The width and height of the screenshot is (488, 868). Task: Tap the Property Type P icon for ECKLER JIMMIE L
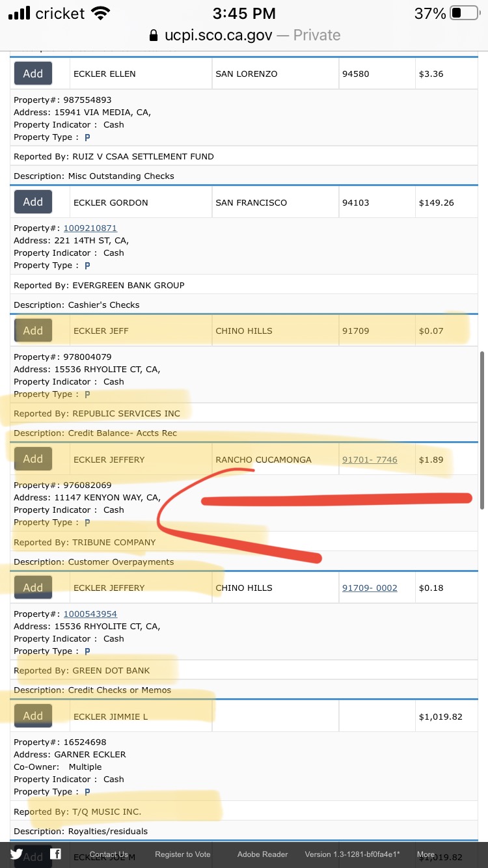coord(87,792)
